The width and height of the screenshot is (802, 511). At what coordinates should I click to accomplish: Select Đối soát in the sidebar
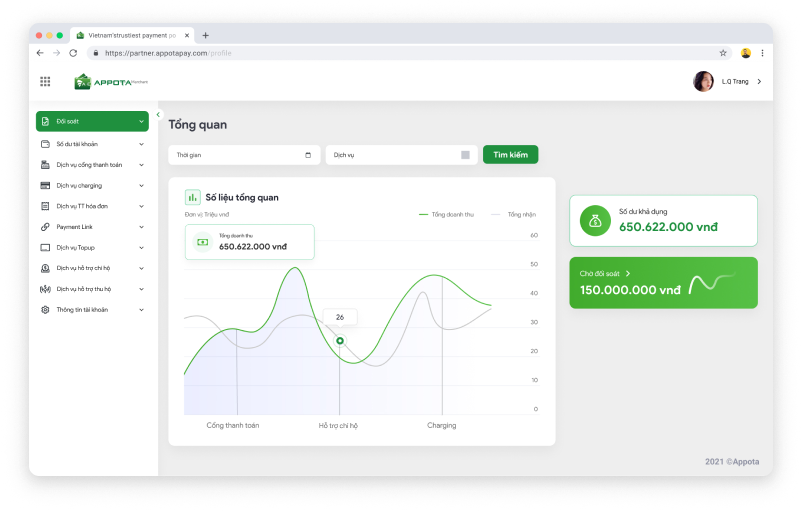tap(92, 121)
